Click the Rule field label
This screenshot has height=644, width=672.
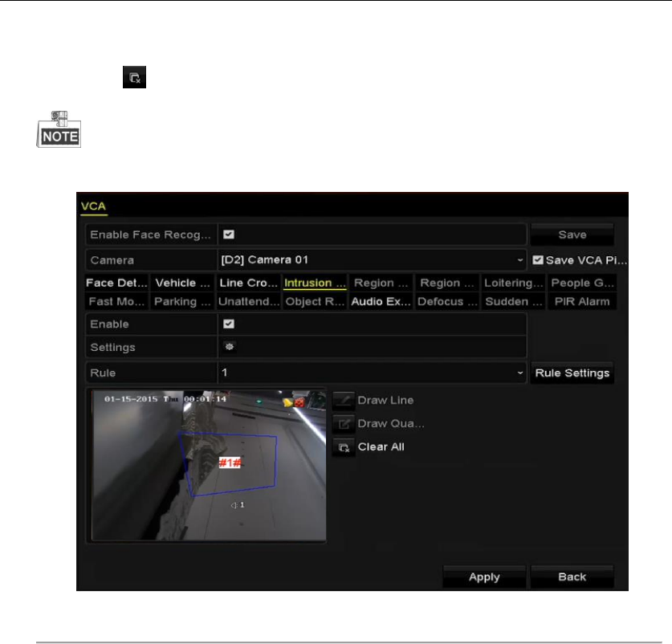click(103, 373)
